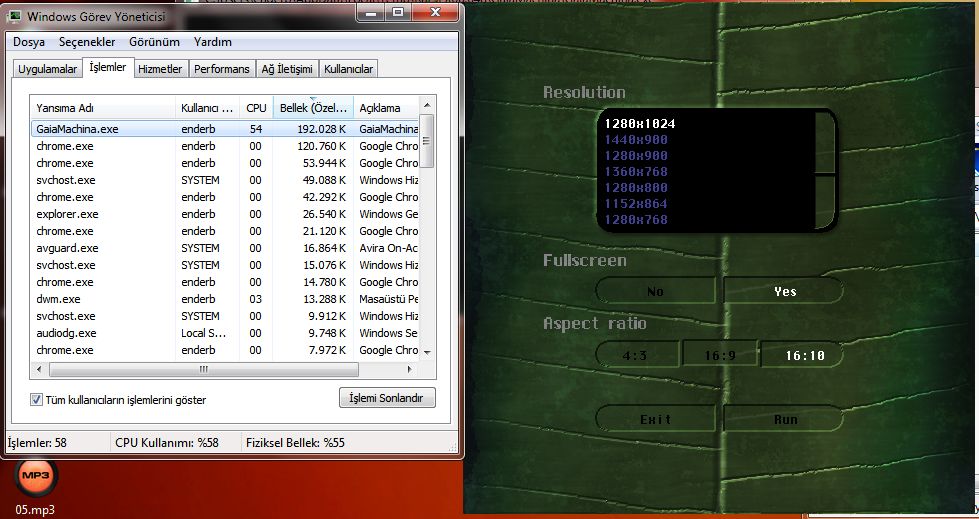The height and width of the screenshot is (519, 979).
Task: Select chrome.exe row using 7.972 K
Action: (x=225, y=350)
